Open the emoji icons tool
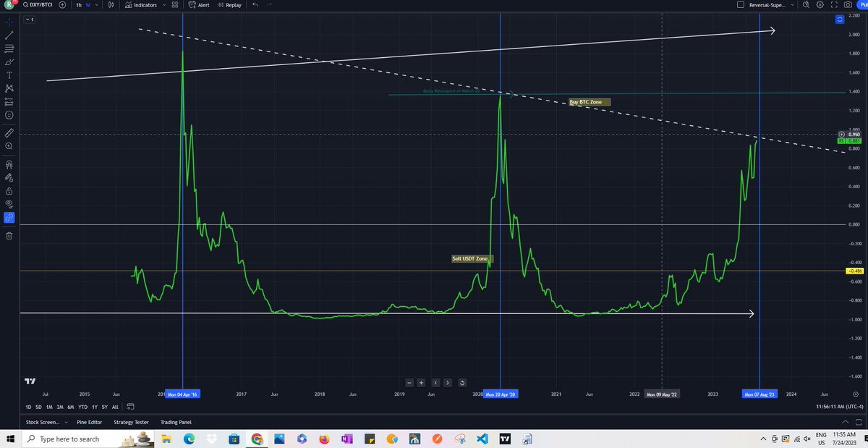Image resolution: width=868 pixels, height=448 pixels. (9, 115)
